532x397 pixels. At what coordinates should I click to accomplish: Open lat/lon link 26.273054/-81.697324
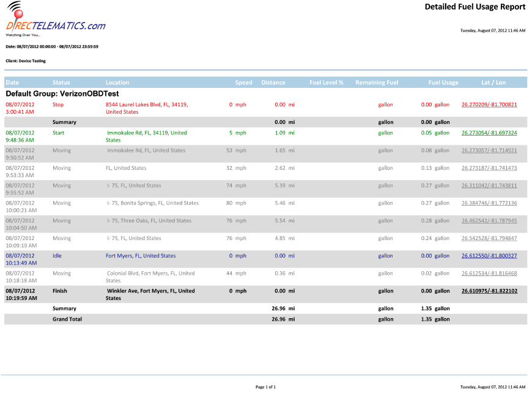tap(489, 133)
